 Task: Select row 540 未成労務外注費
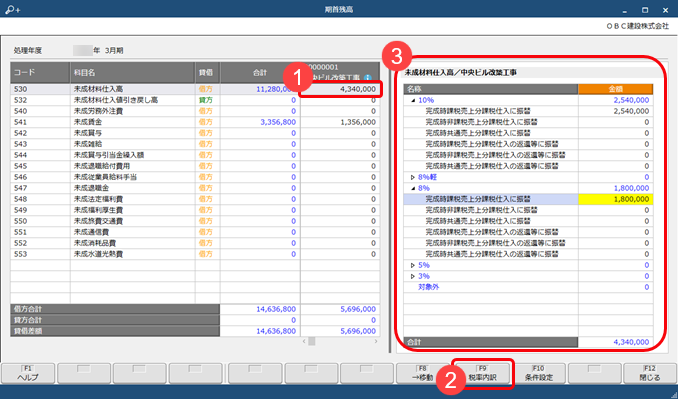pyautogui.click(x=195, y=111)
